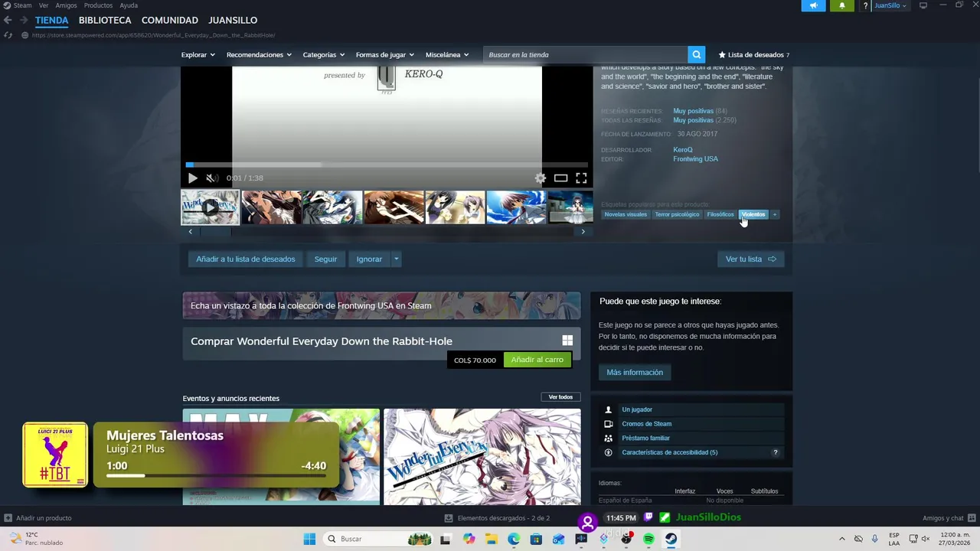Click Añadir a tu lista de deseados

point(245,259)
